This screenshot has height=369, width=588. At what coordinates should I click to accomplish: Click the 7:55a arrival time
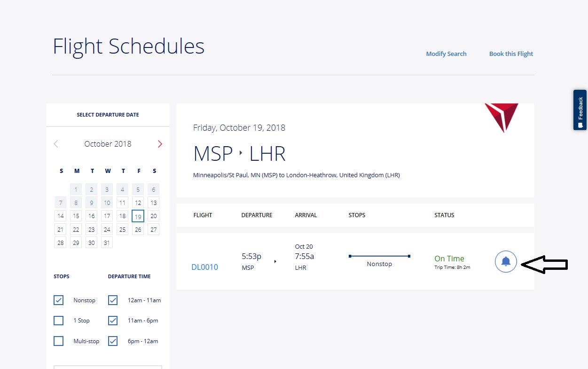305,256
